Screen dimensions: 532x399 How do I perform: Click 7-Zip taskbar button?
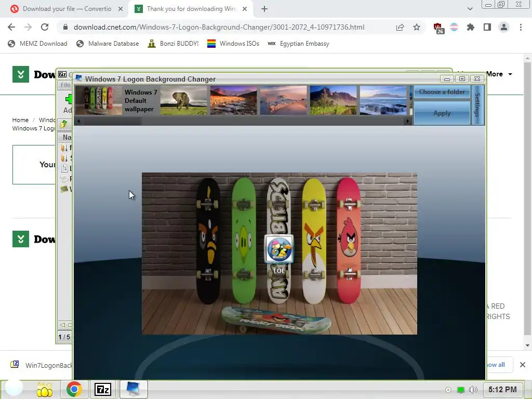(102, 389)
